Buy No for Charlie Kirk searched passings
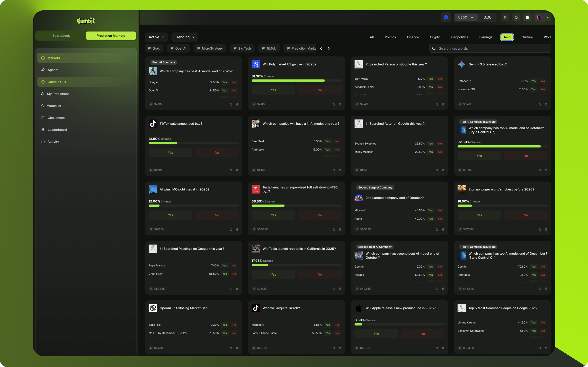 click(234, 274)
